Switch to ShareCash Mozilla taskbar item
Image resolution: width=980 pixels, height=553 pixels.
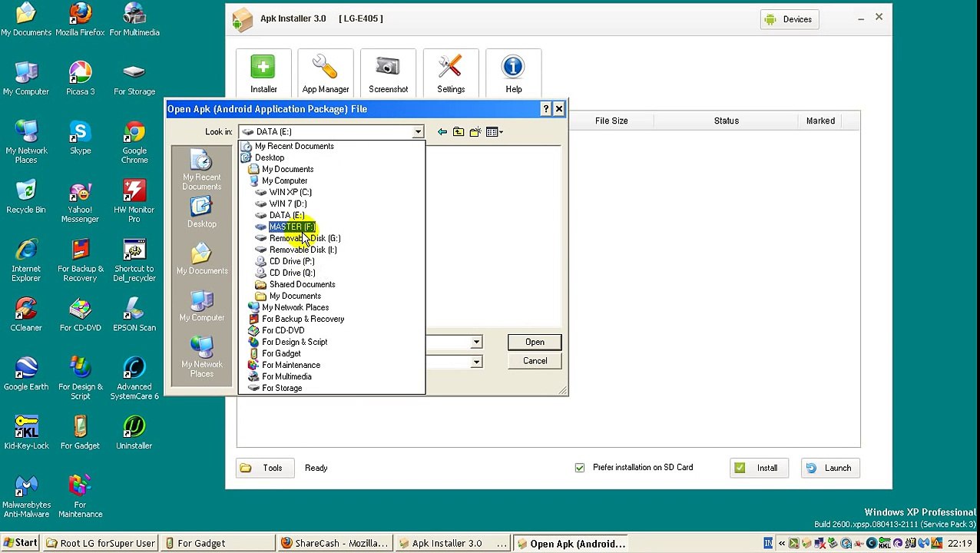334,543
